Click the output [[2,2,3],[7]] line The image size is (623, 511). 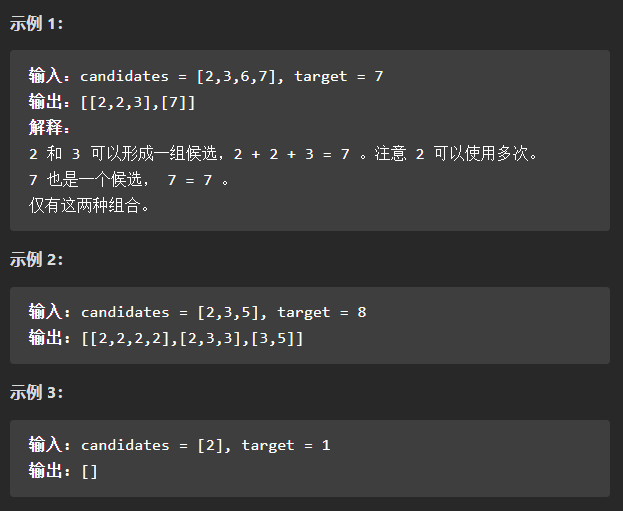tap(112, 102)
